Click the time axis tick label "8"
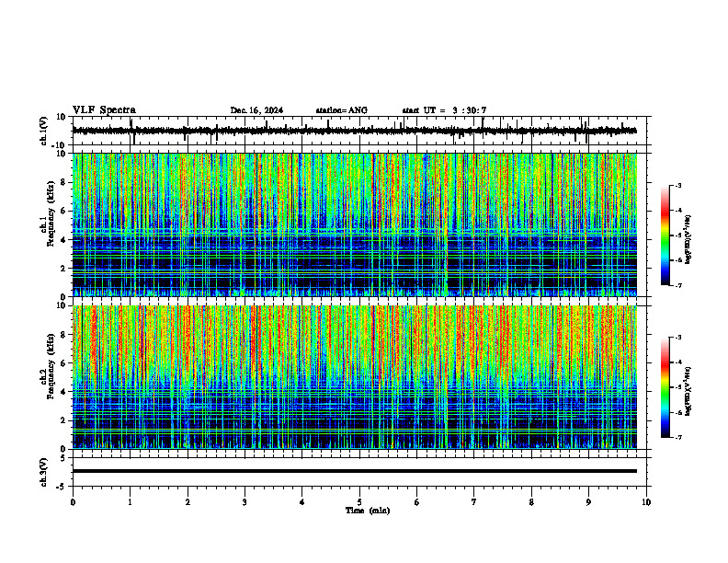Viewport: 728px width, 563px height. tap(531, 502)
